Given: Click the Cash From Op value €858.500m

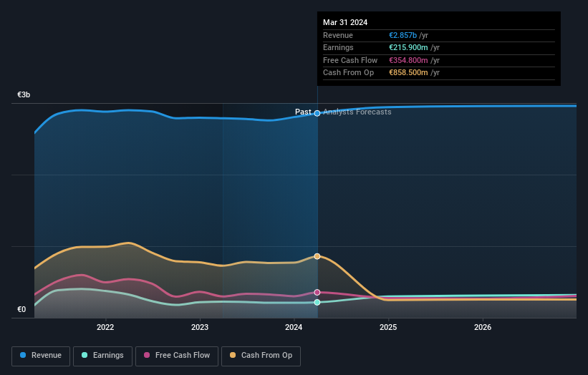Looking at the screenshot, I should [x=408, y=73].
